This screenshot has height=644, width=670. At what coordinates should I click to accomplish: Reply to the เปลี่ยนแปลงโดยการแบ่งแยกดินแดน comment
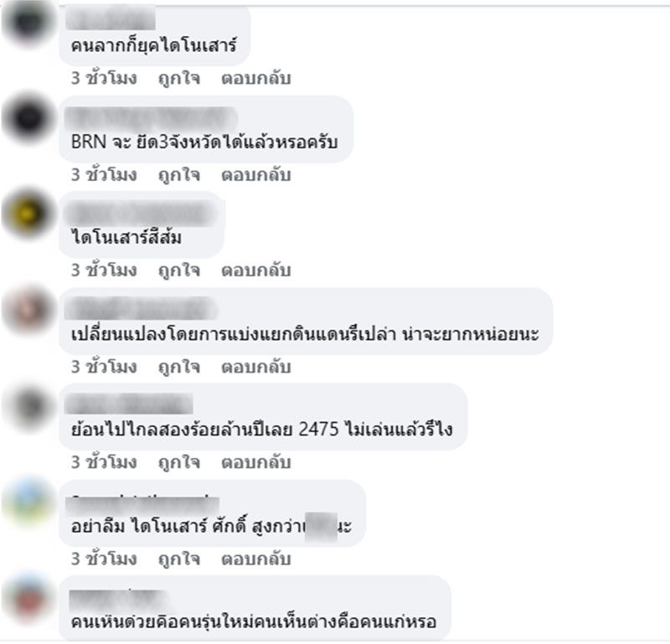(256, 367)
